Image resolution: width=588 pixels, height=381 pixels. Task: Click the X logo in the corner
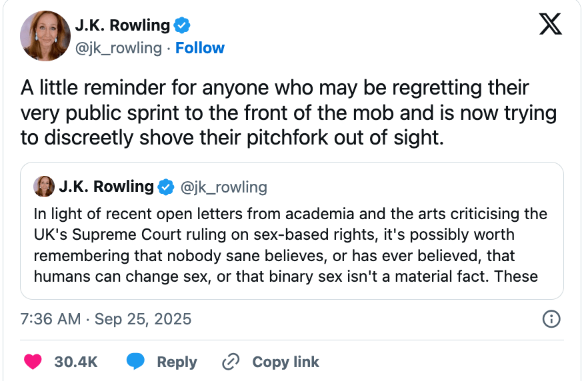pos(550,25)
